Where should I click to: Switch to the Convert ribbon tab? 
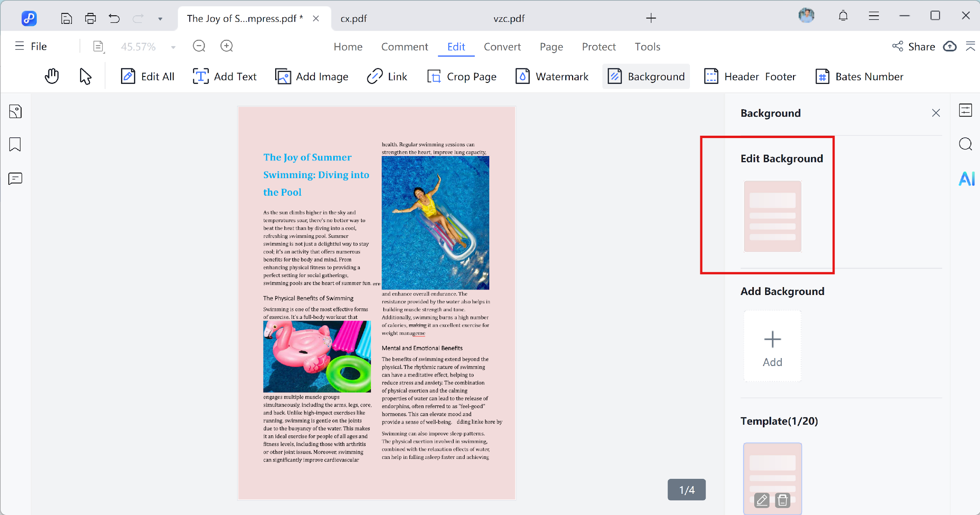tap(502, 46)
